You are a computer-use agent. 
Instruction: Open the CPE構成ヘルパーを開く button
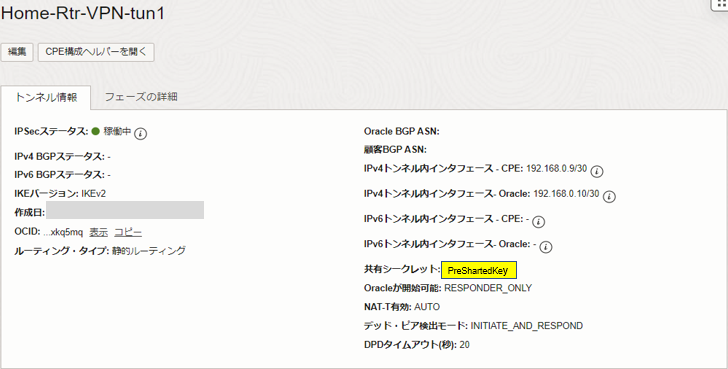pyautogui.click(x=96, y=52)
